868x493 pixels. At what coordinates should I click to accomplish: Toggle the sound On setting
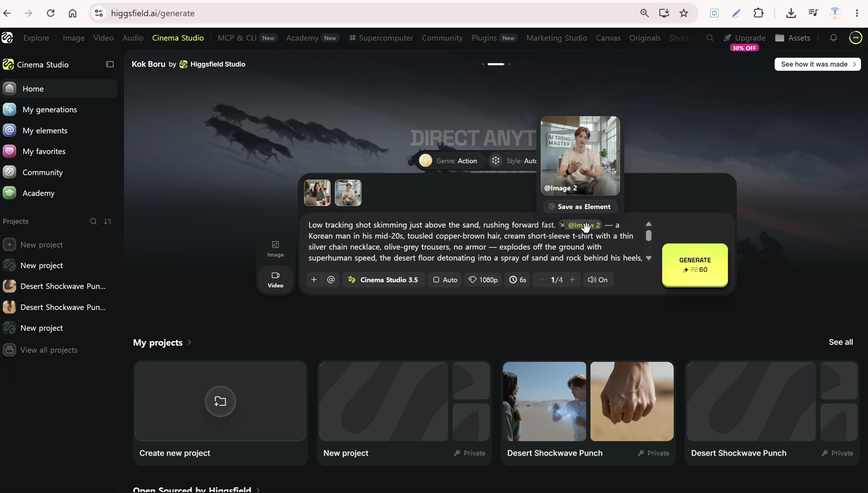597,280
